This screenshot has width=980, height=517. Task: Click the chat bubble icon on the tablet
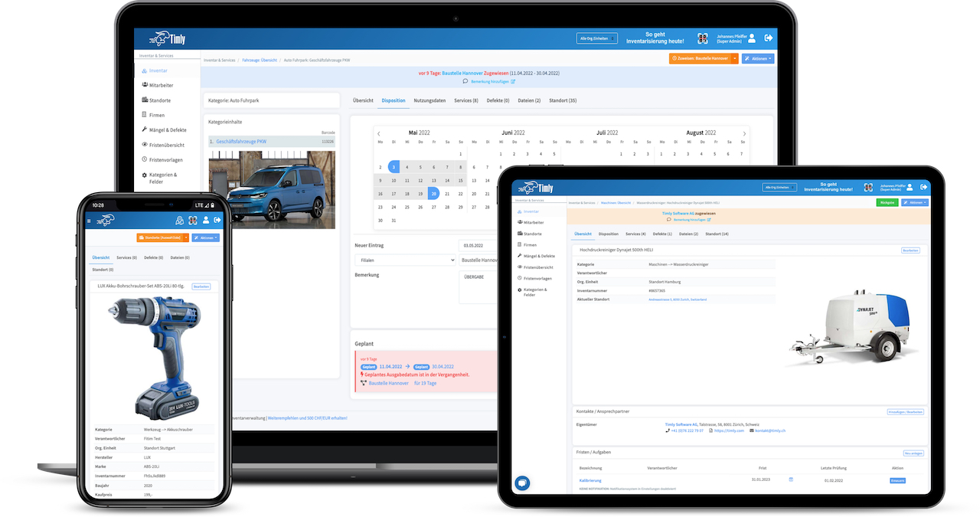522,483
